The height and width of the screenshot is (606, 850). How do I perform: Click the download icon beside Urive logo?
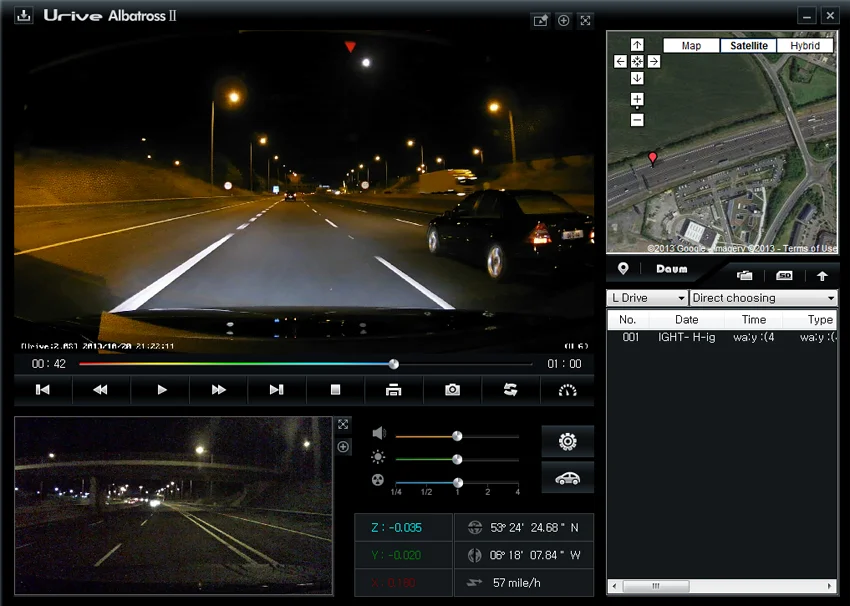click(23, 15)
